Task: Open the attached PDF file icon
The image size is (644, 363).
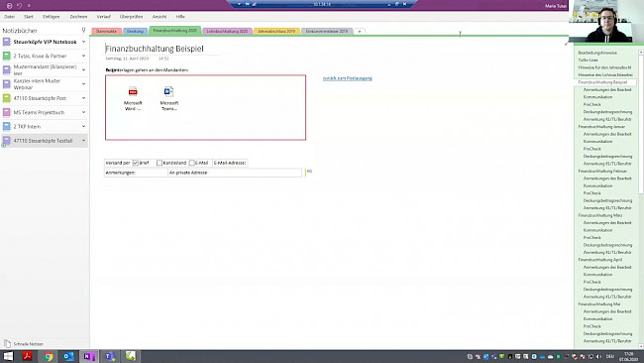Action: pos(133,91)
